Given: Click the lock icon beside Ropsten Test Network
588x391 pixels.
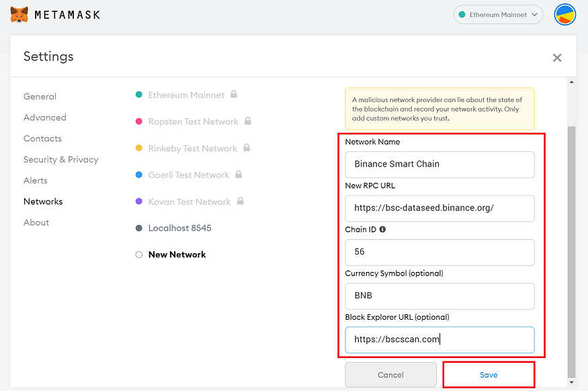Looking at the screenshot, I should 247,121.
